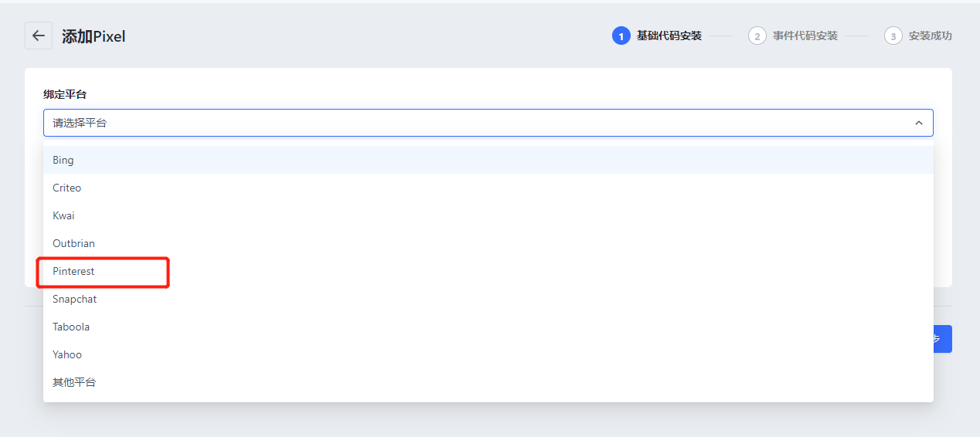Click the 安装成功 step label
This screenshot has height=437, width=980.
pyautogui.click(x=930, y=36)
